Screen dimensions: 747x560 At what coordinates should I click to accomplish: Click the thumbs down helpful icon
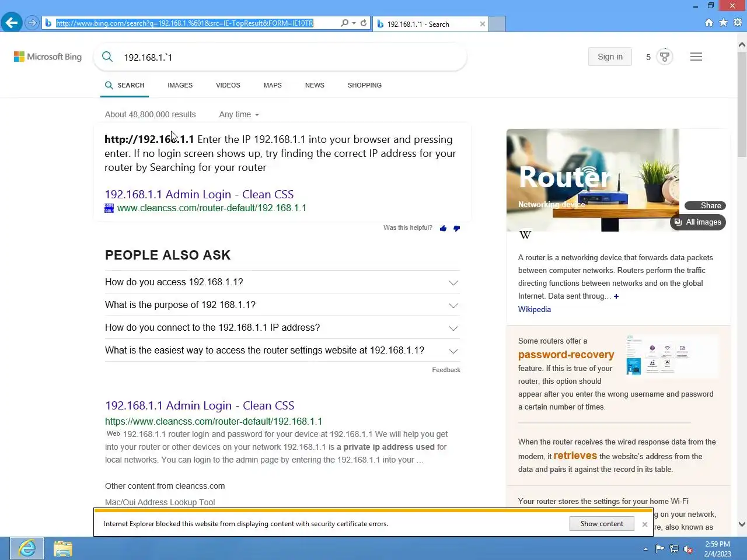point(456,228)
